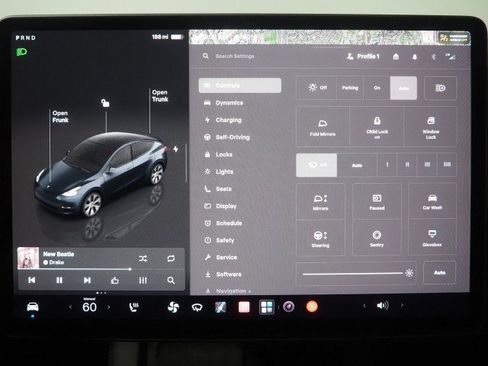Enable Auto display brightness

440,273
